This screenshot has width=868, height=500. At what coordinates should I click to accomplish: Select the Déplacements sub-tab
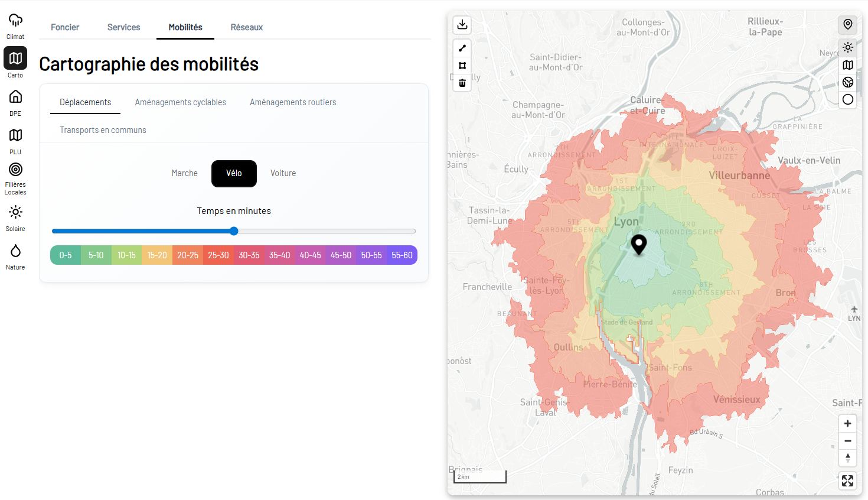86,102
